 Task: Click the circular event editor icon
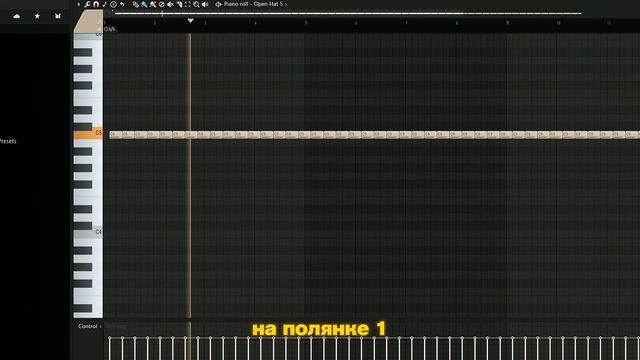click(113, 4)
